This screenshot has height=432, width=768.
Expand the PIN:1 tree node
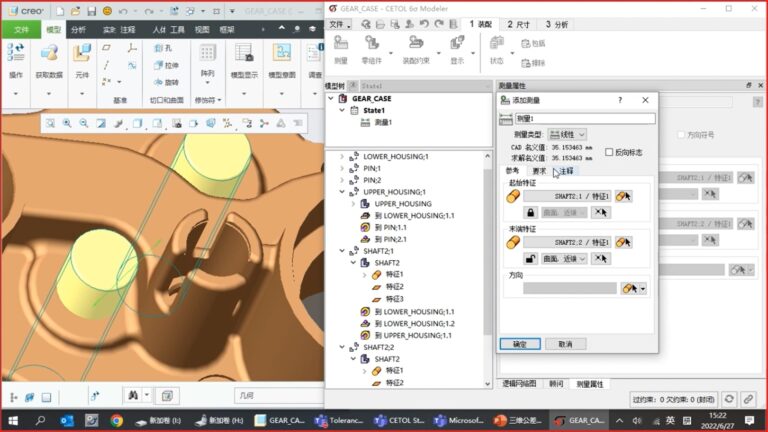click(342, 168)
